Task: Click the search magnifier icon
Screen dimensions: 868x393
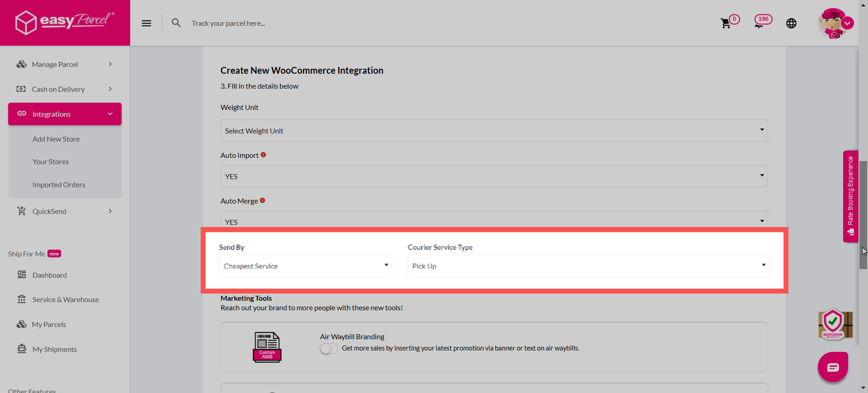Action: click(176, 23)
